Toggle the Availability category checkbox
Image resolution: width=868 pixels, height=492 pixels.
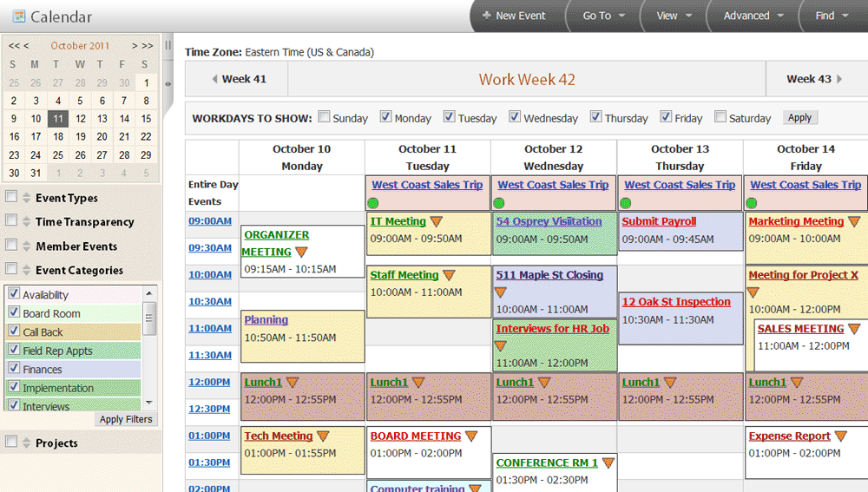coord(15,293)
